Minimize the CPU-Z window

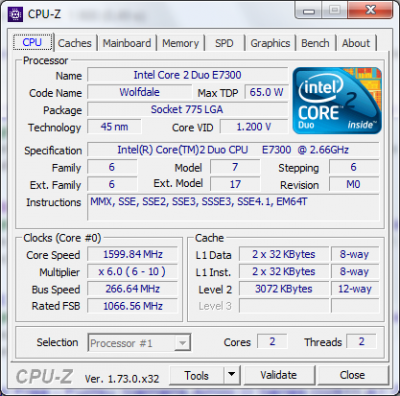[309, 10]
